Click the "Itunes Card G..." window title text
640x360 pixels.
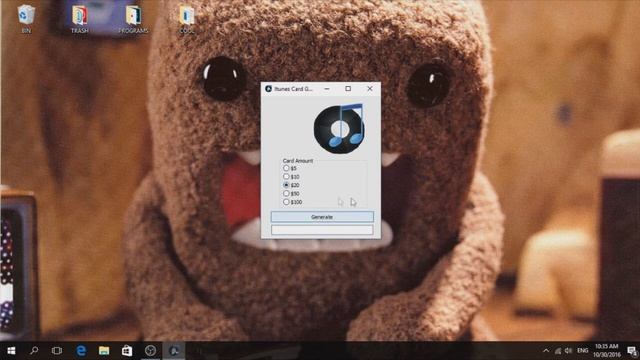tap(293, 89)
